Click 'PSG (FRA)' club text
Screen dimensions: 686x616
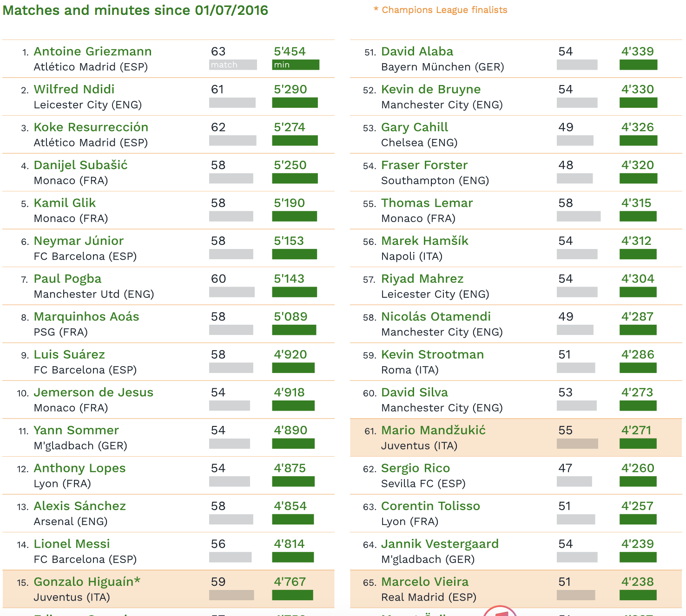click(61, 332)
